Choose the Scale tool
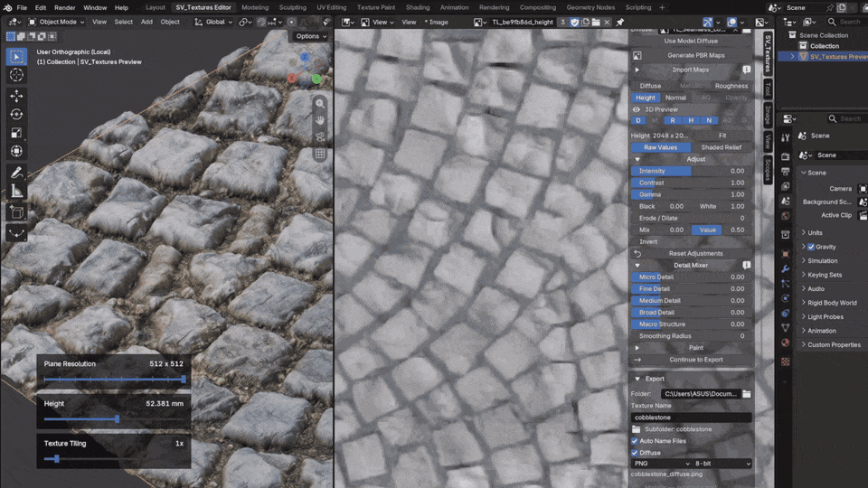The image size is (868, 488). point(16,133)
